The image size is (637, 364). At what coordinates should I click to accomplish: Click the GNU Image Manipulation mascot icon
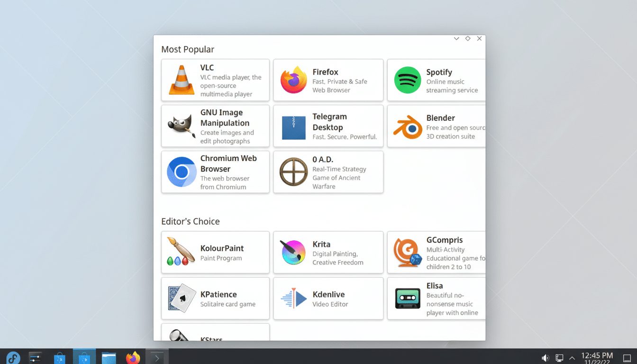click(x=180, y=126)
